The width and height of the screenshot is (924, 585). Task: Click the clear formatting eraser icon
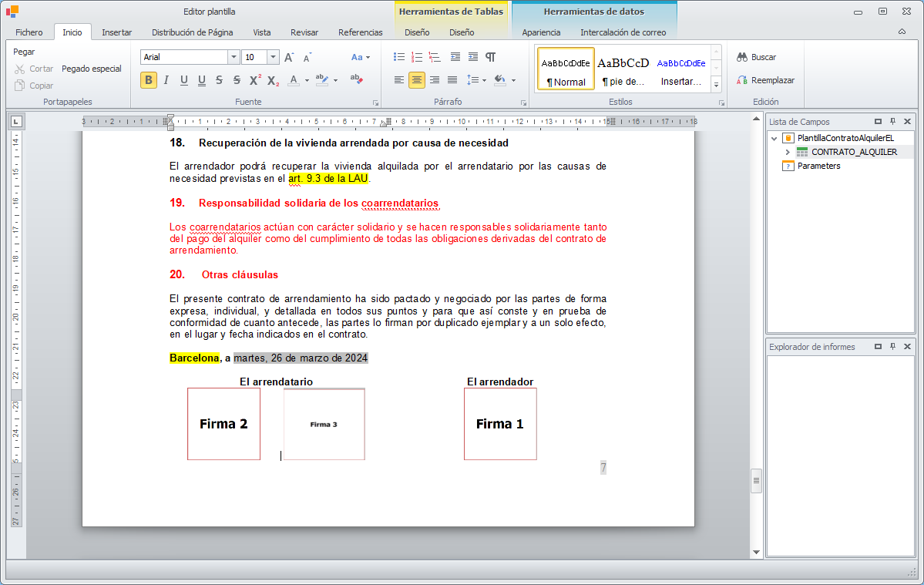(x=356, y=79)
